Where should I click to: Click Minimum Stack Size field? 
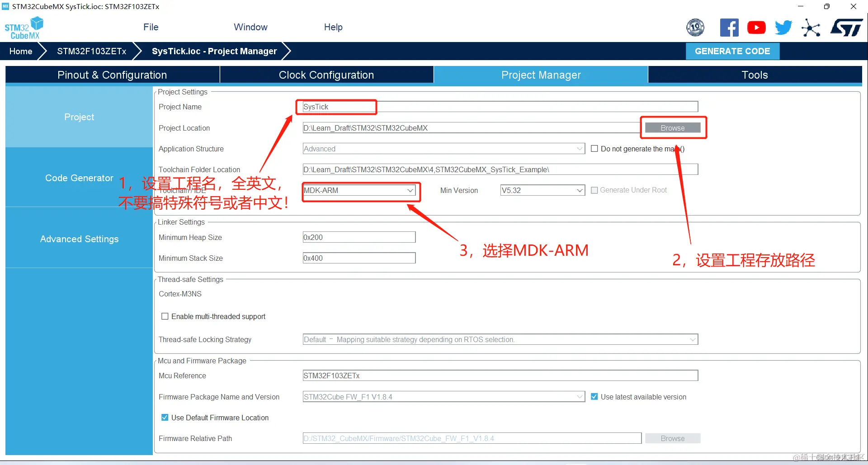point(359,258)
